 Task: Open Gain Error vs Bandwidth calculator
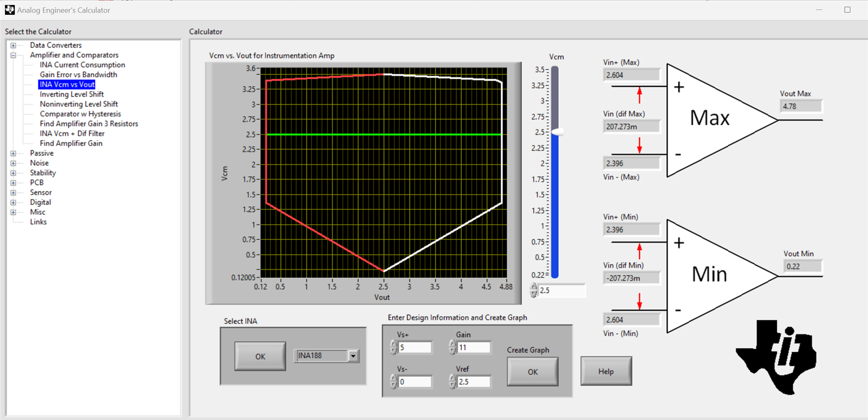pyautogui.click(x=78, y=75)
